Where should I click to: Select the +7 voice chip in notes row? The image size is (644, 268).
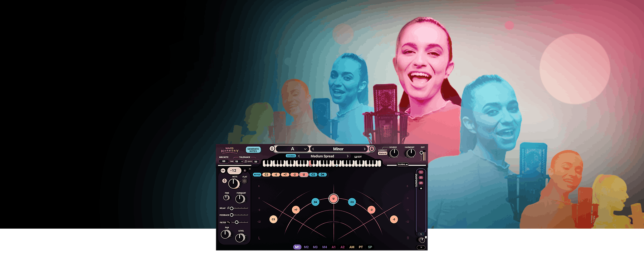pos(285,175)
